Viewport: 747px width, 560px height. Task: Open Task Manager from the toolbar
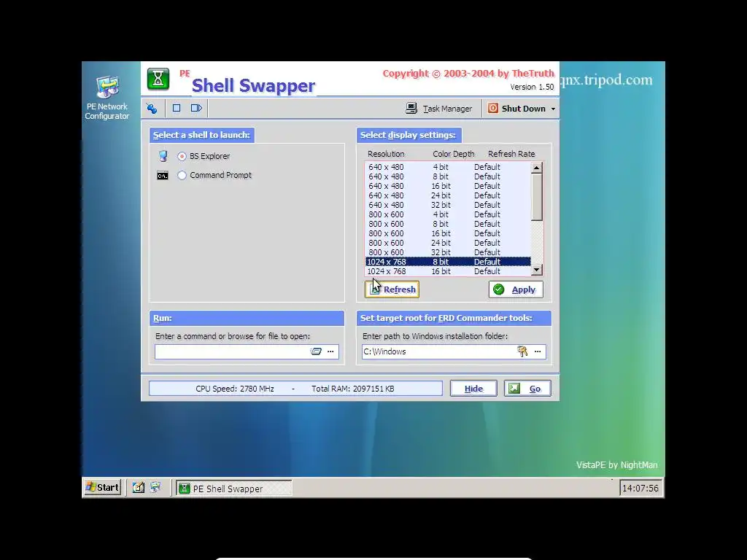coord(438,109)
